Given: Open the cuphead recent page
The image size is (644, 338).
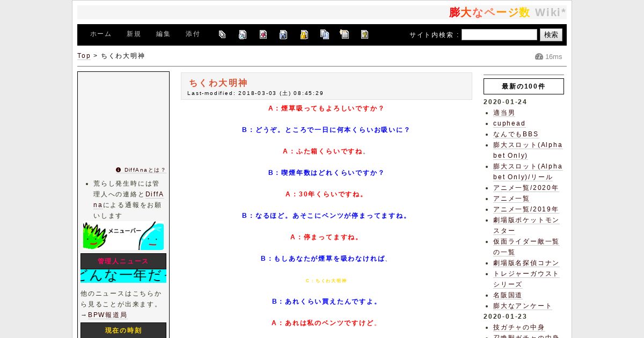Looking at the screenshot, I should [509, 123].
